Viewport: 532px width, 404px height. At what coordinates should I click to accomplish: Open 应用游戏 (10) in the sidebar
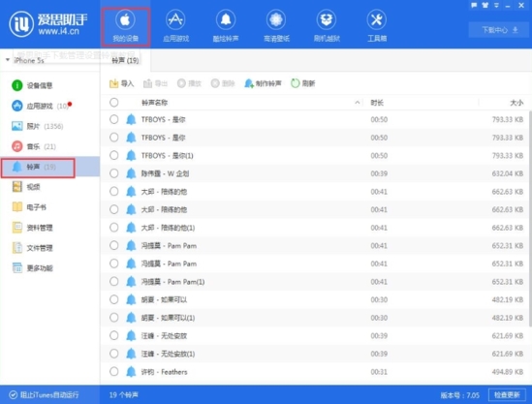[x=40, y=106]
